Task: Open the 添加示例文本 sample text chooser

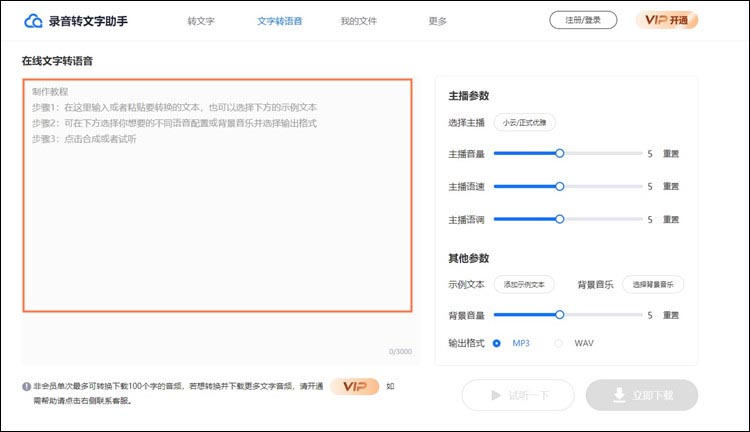Action: tap(524, 284)
